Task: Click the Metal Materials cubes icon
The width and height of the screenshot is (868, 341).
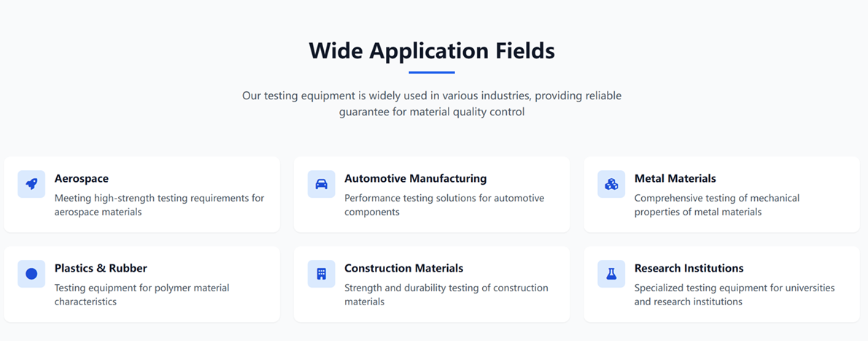Action: coord(611,184)
